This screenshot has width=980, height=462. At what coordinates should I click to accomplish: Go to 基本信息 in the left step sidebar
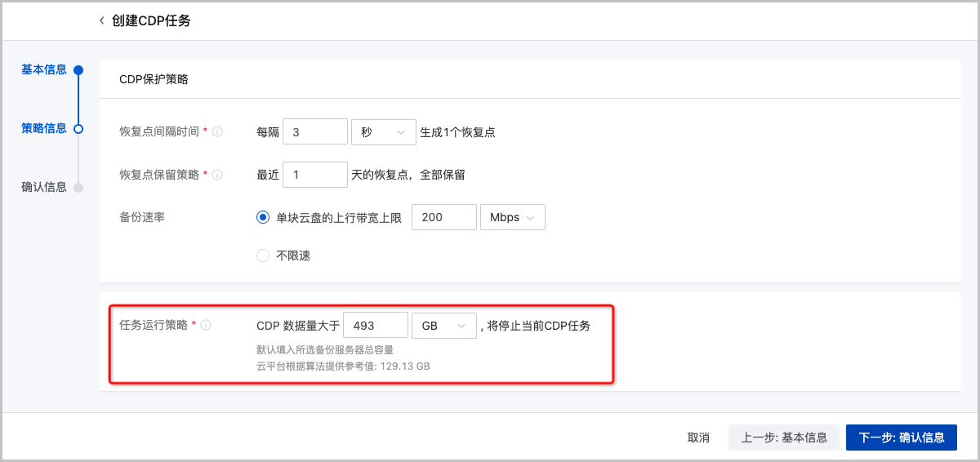pos(44,69)
